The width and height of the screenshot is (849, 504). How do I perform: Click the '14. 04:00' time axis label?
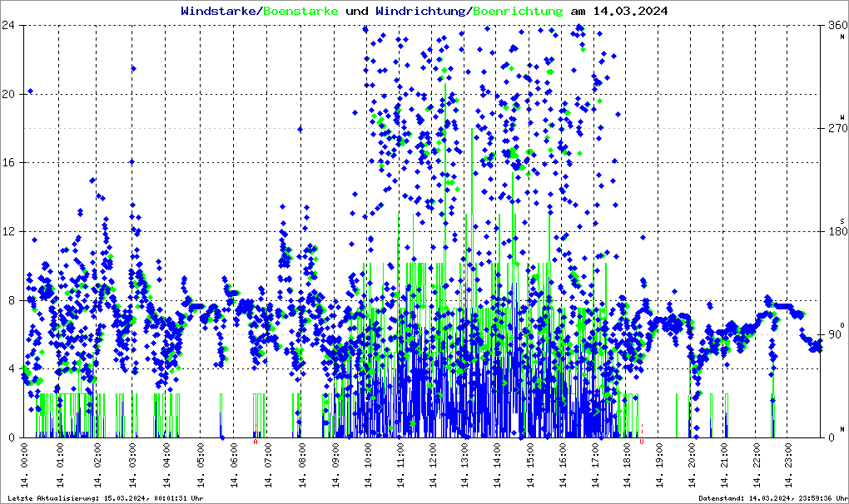166,465
